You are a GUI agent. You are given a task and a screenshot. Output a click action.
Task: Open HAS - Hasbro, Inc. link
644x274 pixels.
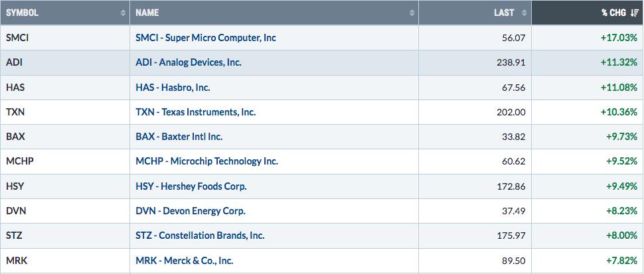173,88
